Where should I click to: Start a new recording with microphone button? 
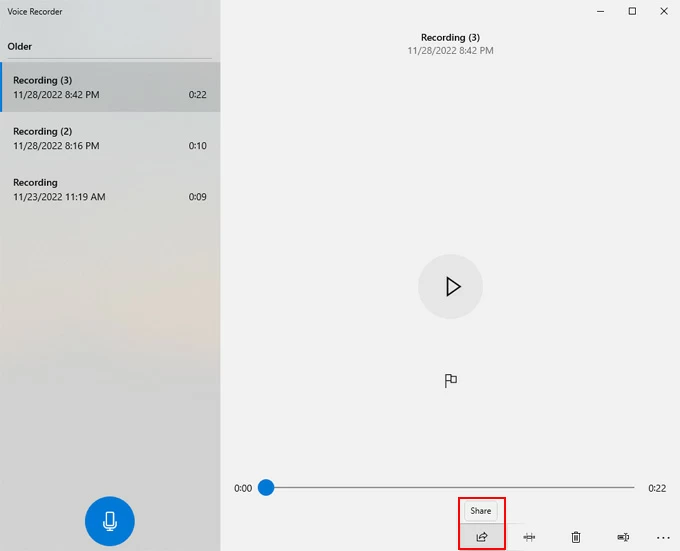click(109, 521)
